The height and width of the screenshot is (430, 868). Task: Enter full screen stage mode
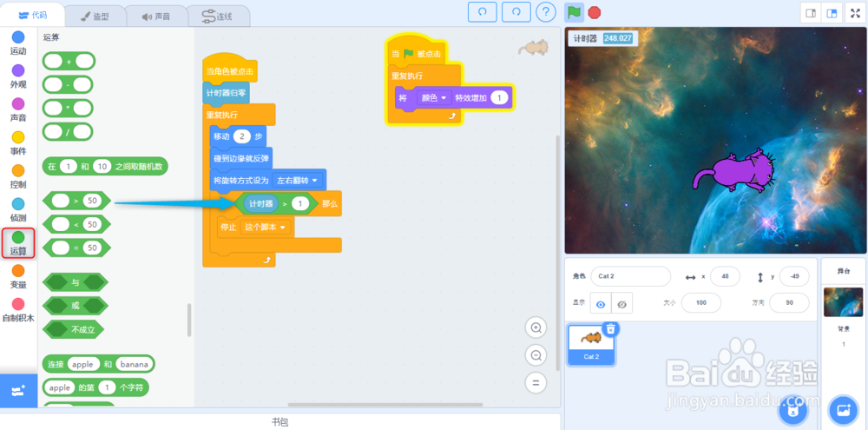857,13
